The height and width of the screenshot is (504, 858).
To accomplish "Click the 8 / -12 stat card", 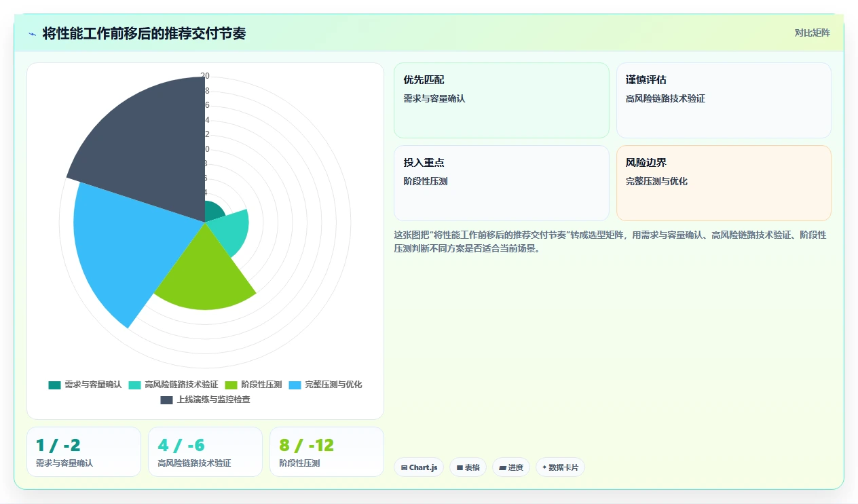I will (327, 452).
